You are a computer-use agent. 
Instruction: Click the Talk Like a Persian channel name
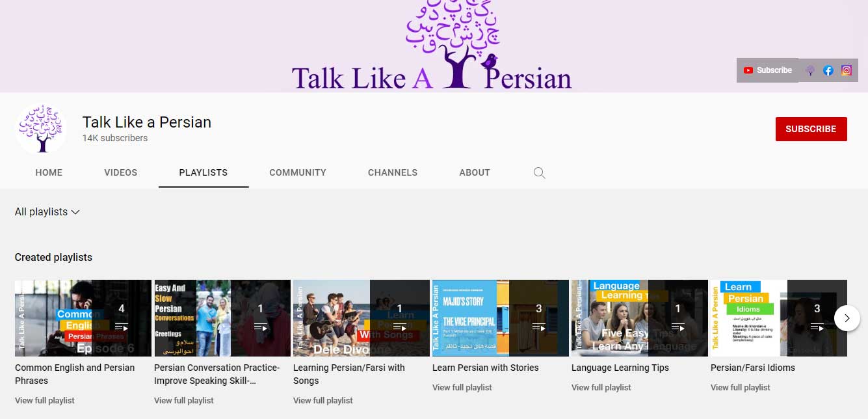pos(147,122)
